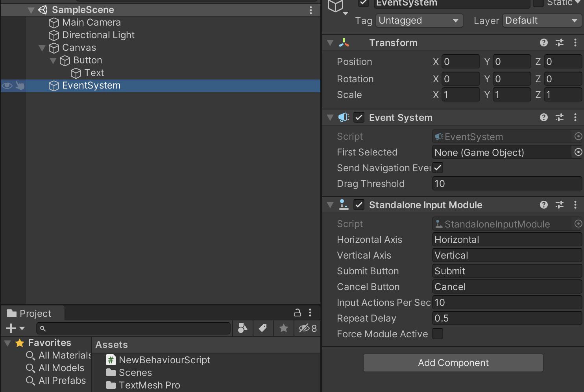Viewport: 584px width, 392px height.
Task: Open GameObject icon picker in Inspector
Action: [x=338, y=7]
